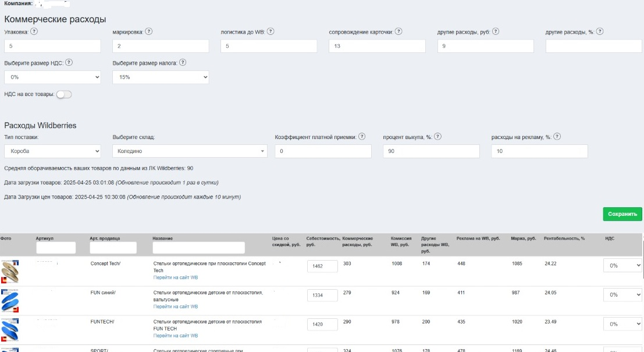Viewport: 644px width, 352px height.
Task: Click help icon for расходы на рекламу
Action: click(x=557, y=137)
